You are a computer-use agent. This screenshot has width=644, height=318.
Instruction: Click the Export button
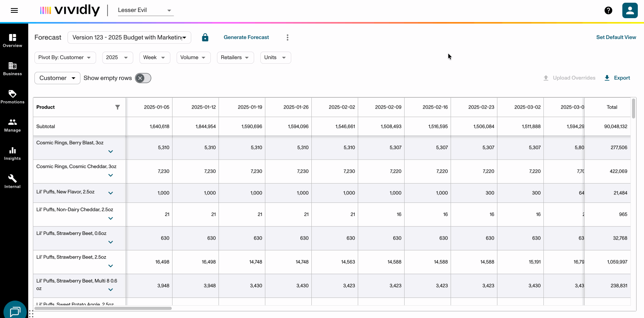[x=617, y=78]
